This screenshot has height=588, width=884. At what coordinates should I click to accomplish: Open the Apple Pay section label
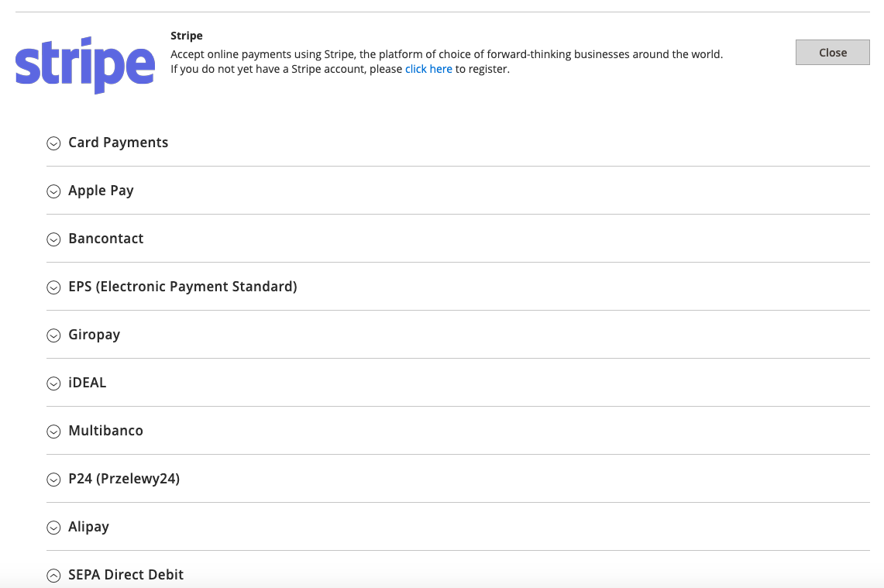(101, 191)
